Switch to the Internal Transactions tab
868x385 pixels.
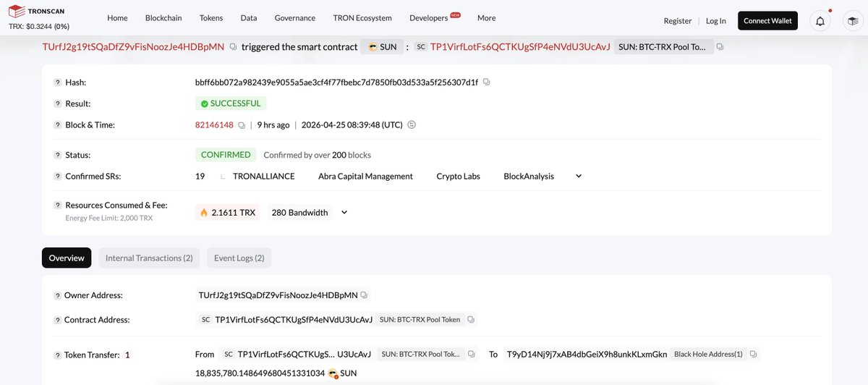pos(149,258)
